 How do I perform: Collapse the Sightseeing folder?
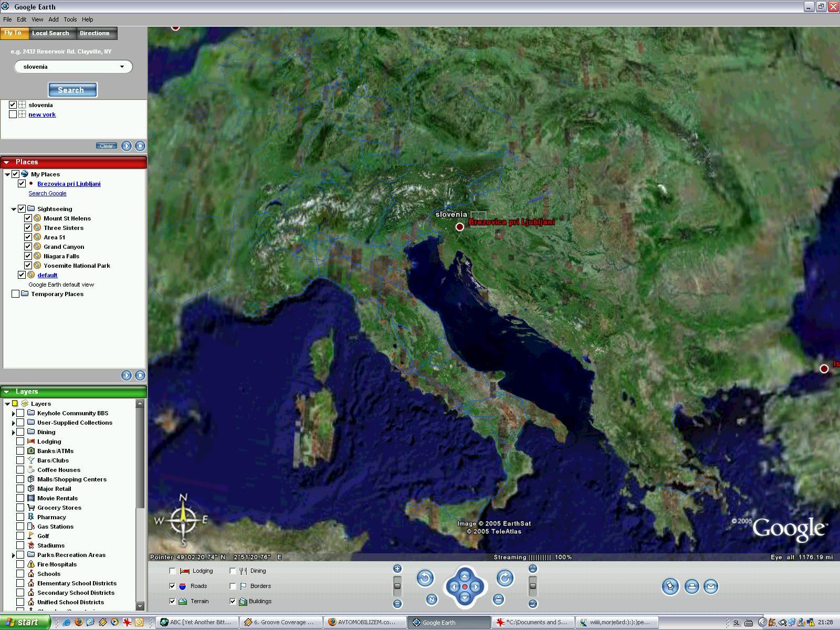13,209
